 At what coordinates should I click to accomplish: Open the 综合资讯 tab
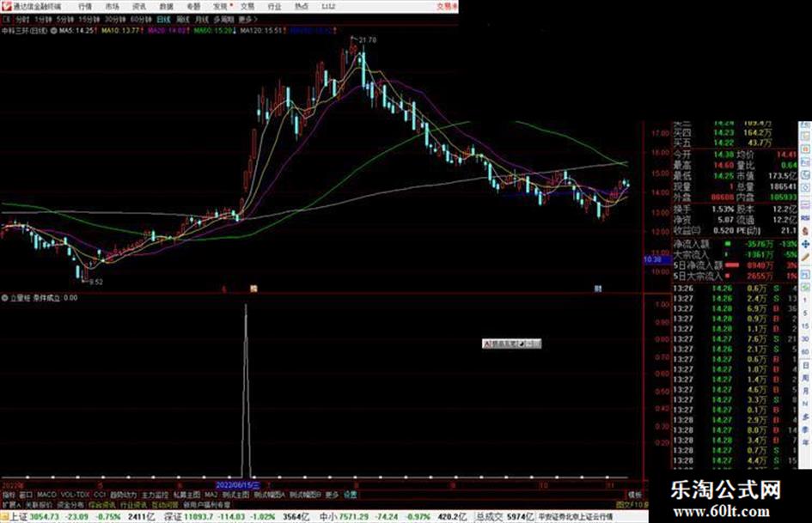click(102, 504)
